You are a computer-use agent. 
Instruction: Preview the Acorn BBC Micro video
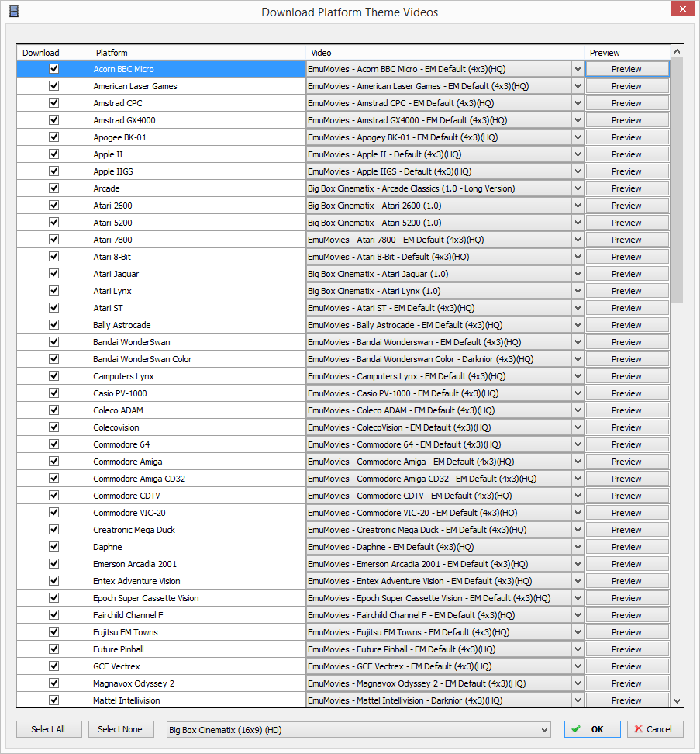tap(627, 69)
